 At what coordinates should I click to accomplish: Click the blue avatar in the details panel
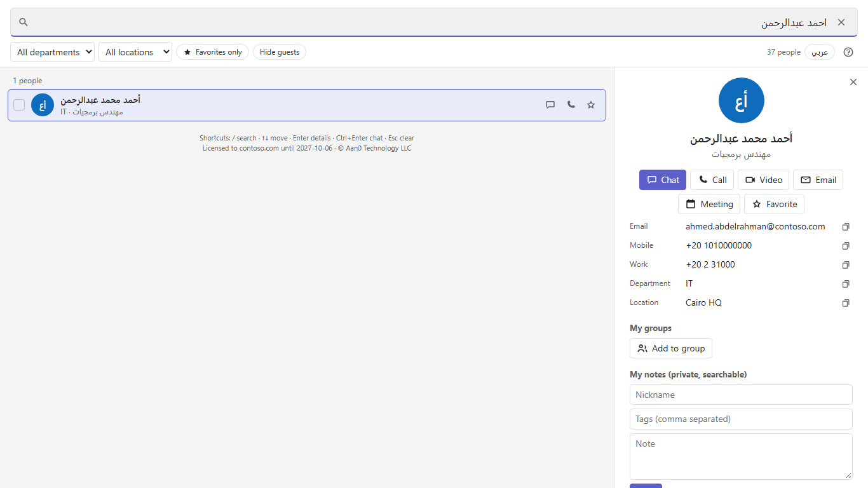click(741, 100)
